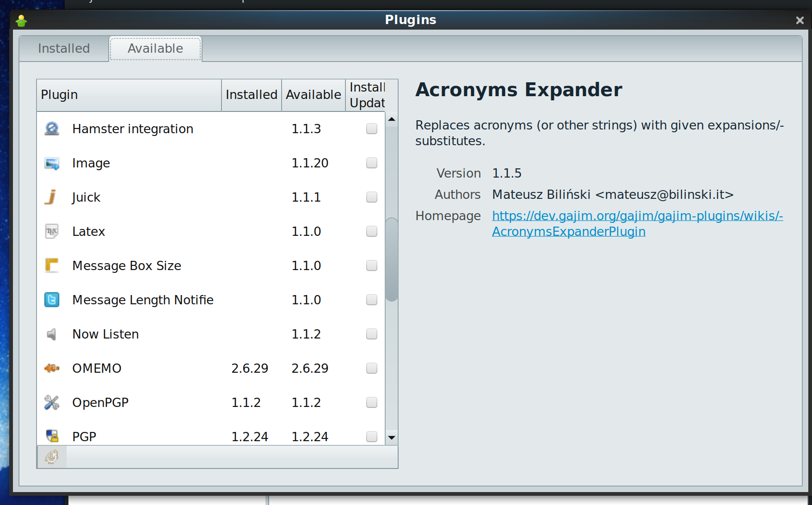Select the Message Box Size row

(211, 265)
